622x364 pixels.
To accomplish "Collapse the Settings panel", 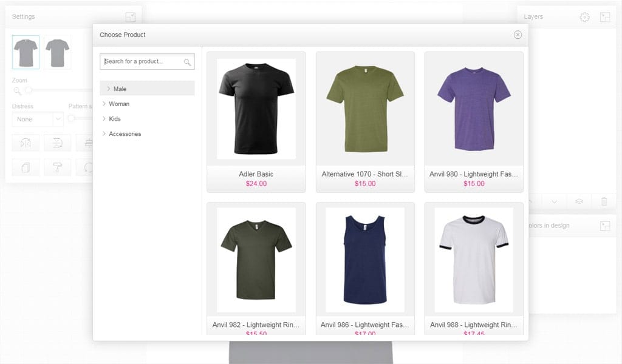I will (x=130, y=17).
